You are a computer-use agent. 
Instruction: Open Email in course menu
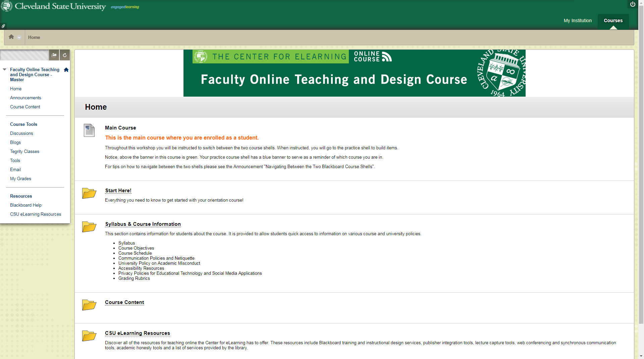[x=15, y=169]
